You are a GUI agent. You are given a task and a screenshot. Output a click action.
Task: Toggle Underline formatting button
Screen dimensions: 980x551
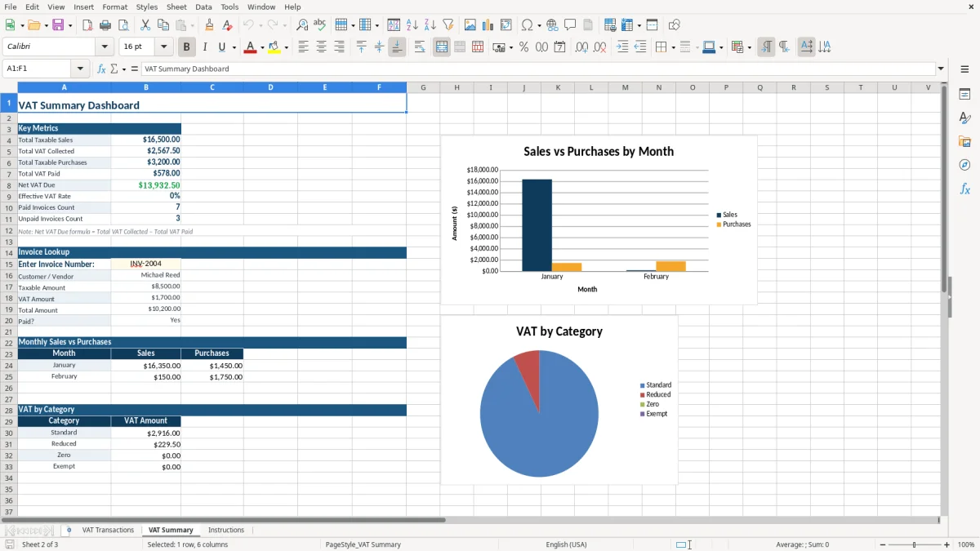pos(221,47)
